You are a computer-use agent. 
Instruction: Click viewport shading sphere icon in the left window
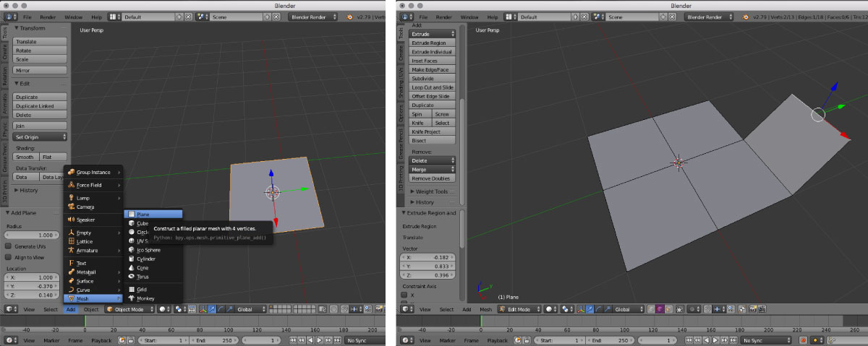[x=163, y=309]
